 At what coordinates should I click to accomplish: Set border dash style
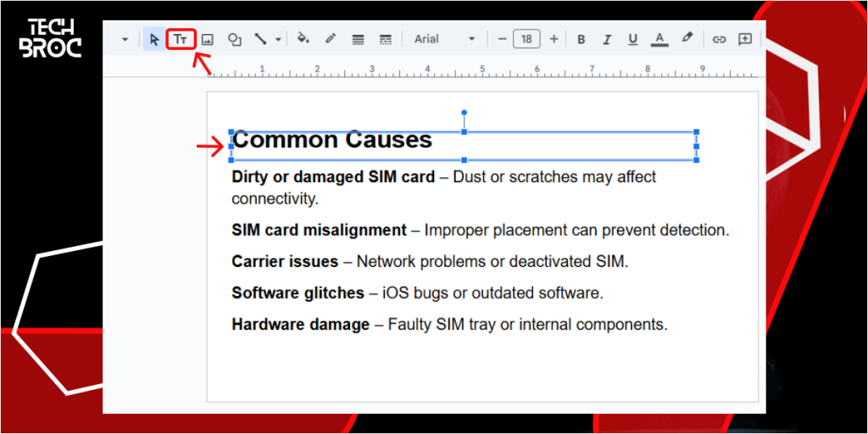(386, 39)
